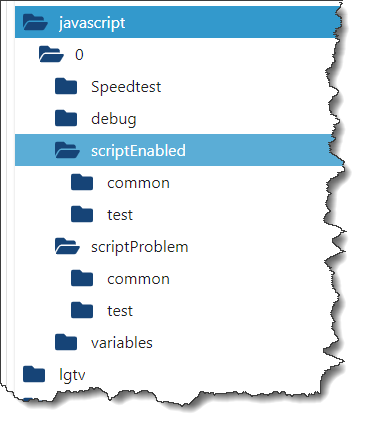Image resolution: width=367 pixels, height=427 pixels.
Task: Select the Speedtest label
Action: pos(126,87)
